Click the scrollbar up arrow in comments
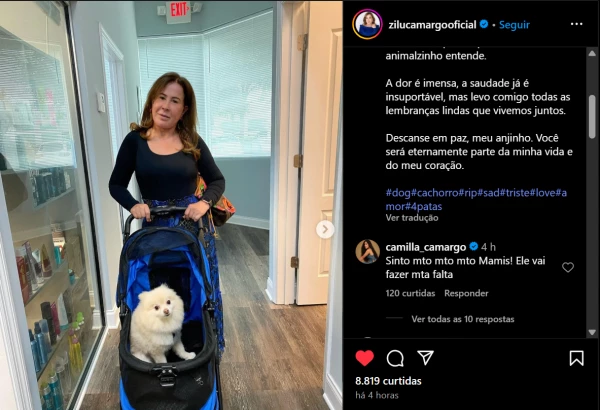 click(592, 53)
